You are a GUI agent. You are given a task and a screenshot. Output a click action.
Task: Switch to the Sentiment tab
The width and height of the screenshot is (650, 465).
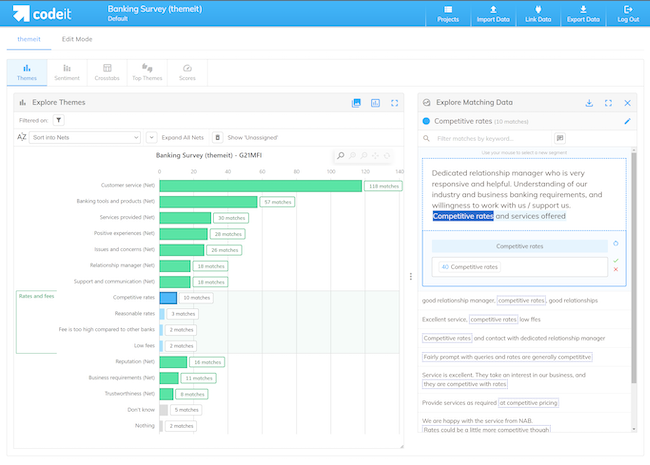[66, 72]
